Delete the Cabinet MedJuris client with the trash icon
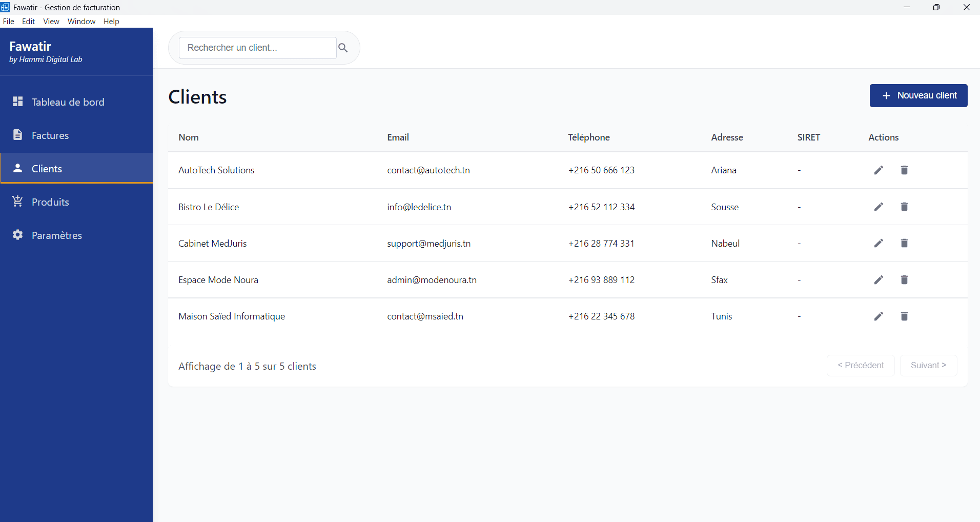Screen dimensions: 980x522 pos(904,243)
